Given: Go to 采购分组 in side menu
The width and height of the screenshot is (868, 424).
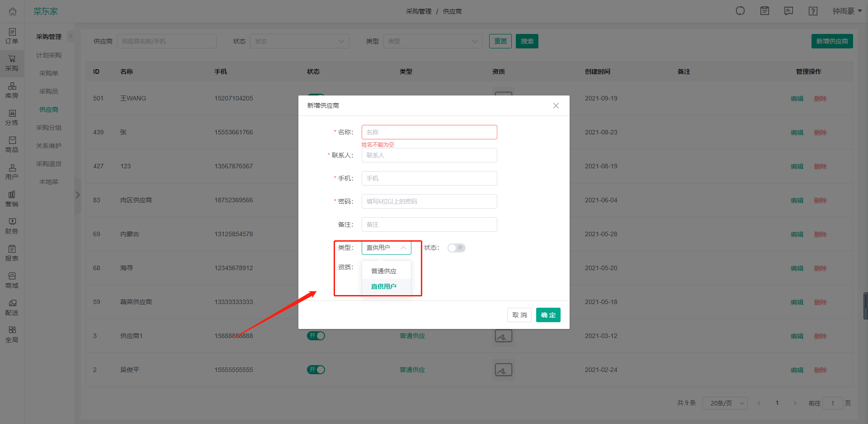Looking at the screenshot, I should click(49, 128).
